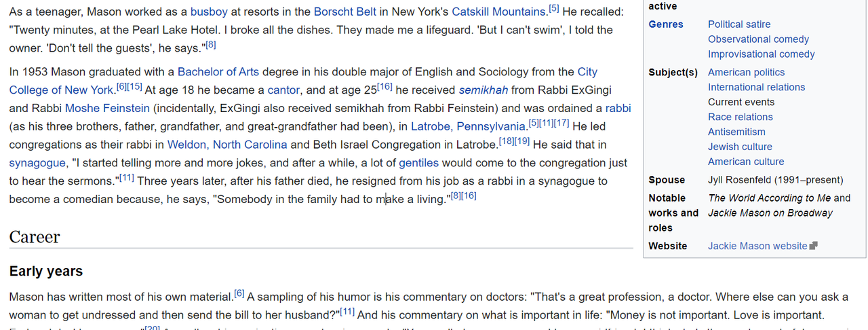Open the Borscht Belt article link
Image resolution: width=868 pixels, height=330 pixels.
(x=344, y=12)
